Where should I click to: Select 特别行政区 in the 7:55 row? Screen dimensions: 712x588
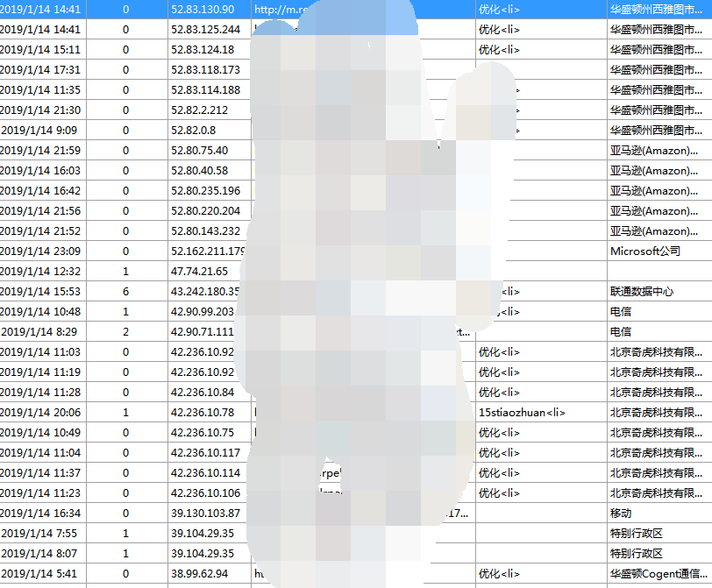[637, 534]
